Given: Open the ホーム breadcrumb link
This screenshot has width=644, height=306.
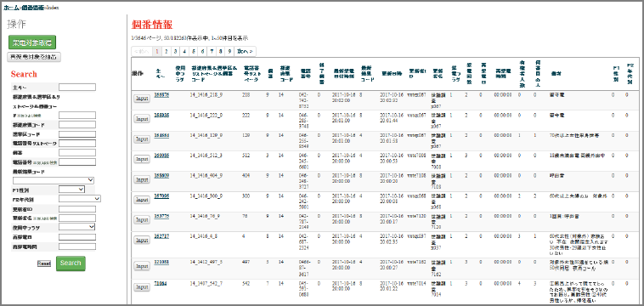Looking at the screenshot, I should 11,8.
